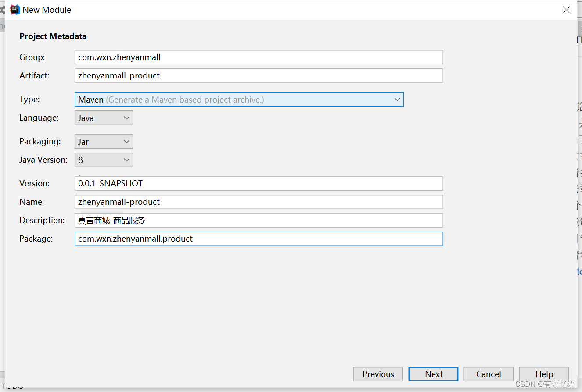Click the Group label
The width and height of the screenshot is (582, 392).
pyautogui.click(x=32, y=57)
